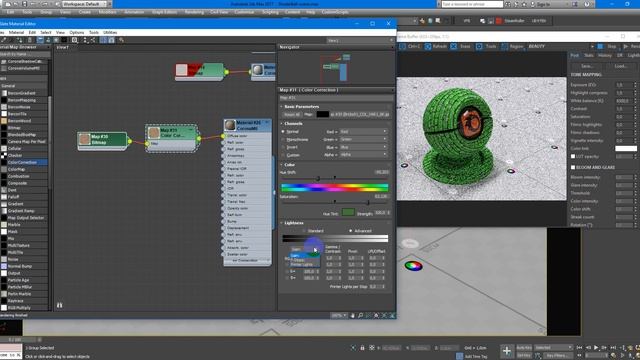Viewport: 640px width, 360px height.
Task: Enable the LUT opacity checkbox
Action: click(x=573, y=156)
